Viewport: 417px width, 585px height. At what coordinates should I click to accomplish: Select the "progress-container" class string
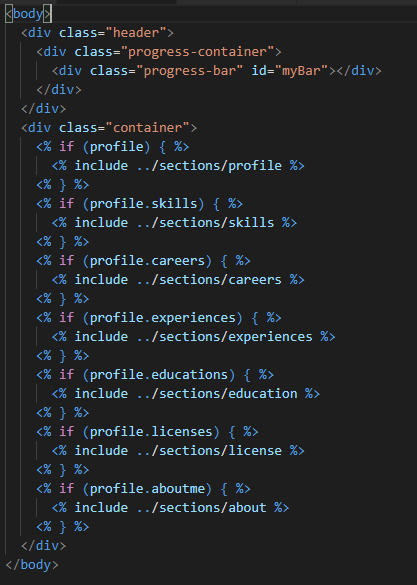[197, 52]
